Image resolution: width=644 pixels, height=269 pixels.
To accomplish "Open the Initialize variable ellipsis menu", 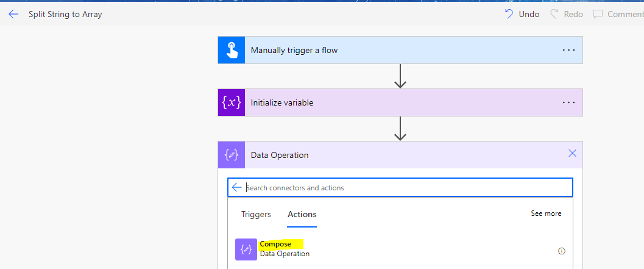I will (x=569, y=102).
